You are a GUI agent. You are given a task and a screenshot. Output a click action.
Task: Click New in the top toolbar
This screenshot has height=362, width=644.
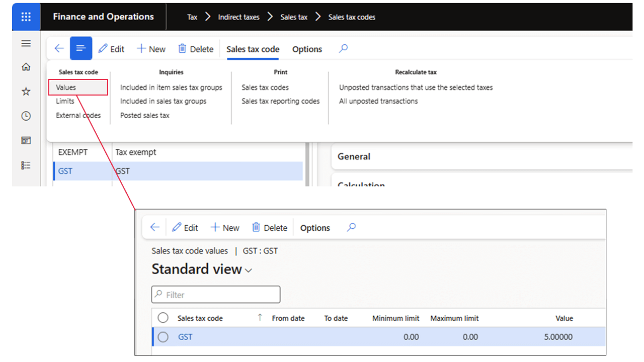coord(151,49)
